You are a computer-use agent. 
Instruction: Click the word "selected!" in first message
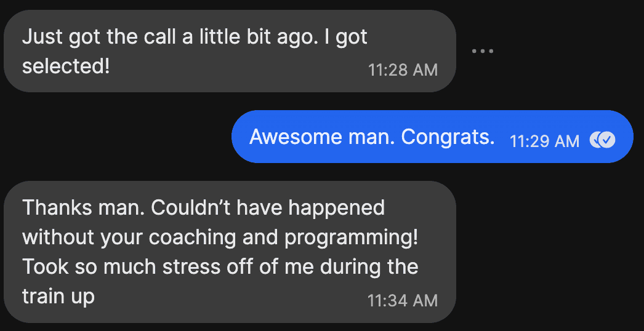(66, 66)
